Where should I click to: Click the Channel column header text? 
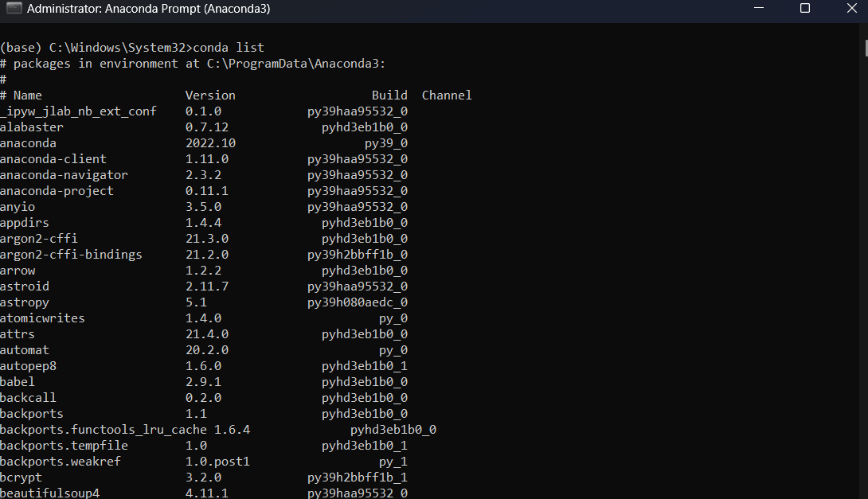click(446, 95)
